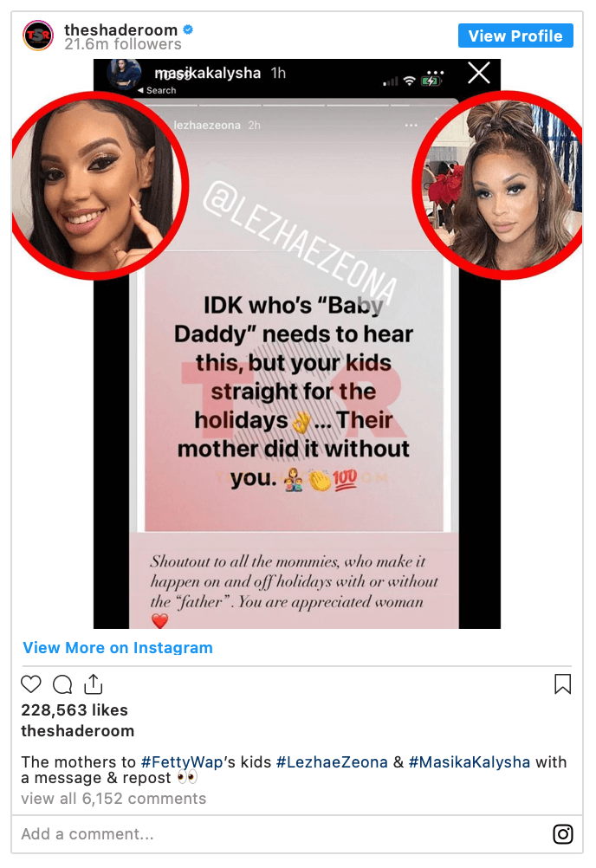Click the share upload icon
The image size is (596, 868).
coord(94,683)
